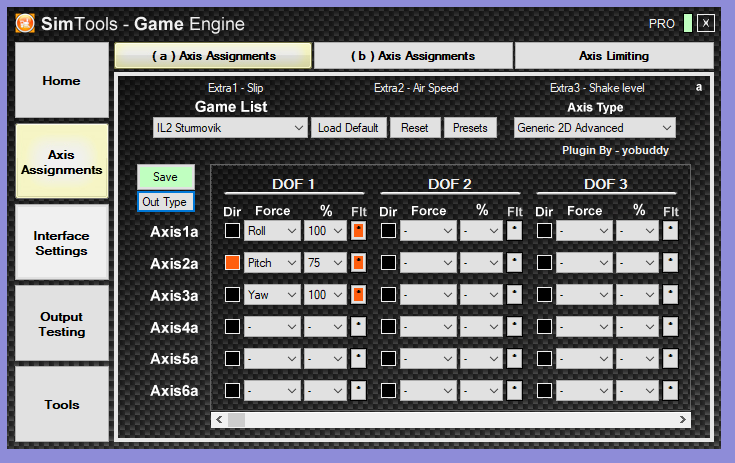Toggle Axis6a DOF 1 Dir box
735x463 pixels.
pos(232,390)
